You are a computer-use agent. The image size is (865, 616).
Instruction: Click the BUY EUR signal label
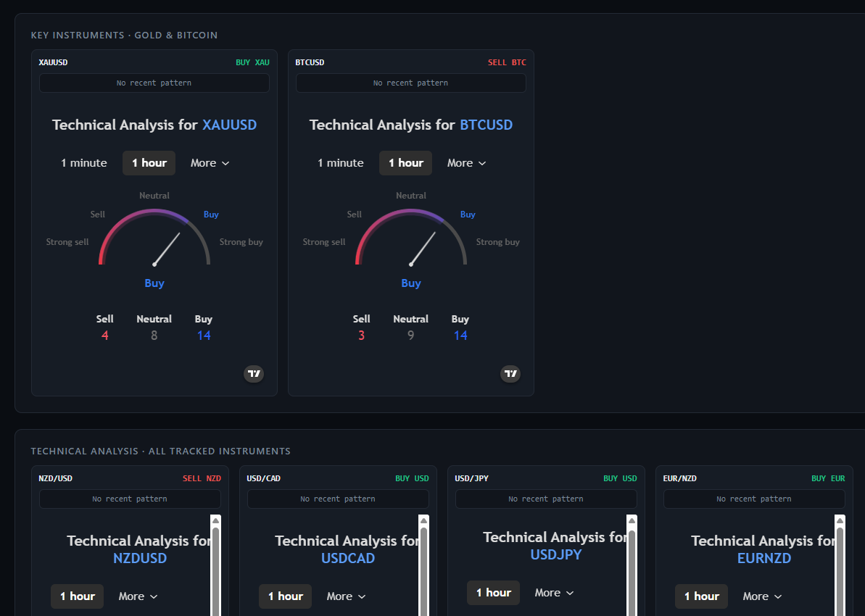pos(828,478)
